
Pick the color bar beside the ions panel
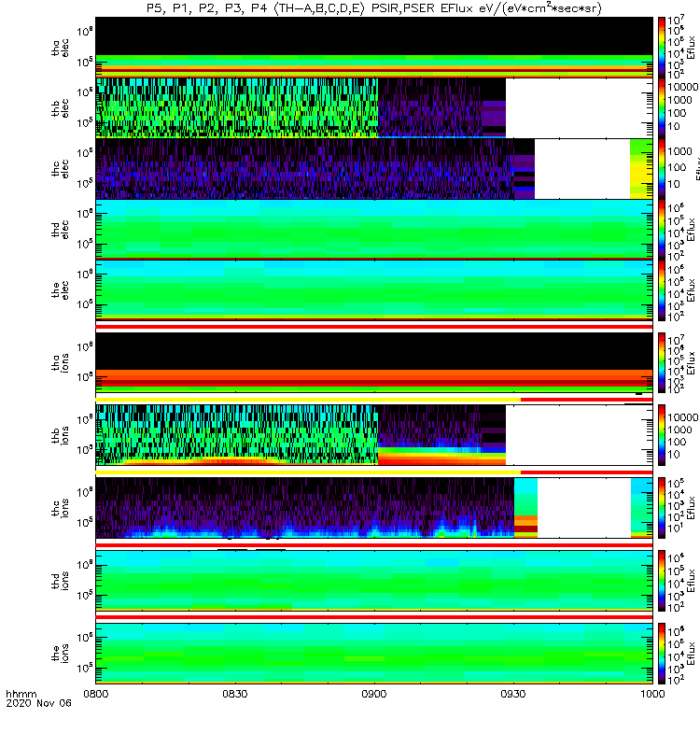point(662,654)
